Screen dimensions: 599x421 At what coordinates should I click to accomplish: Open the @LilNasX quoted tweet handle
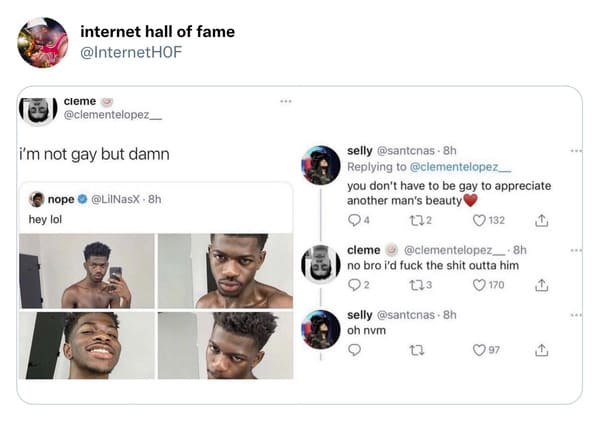tap(116, 199)
